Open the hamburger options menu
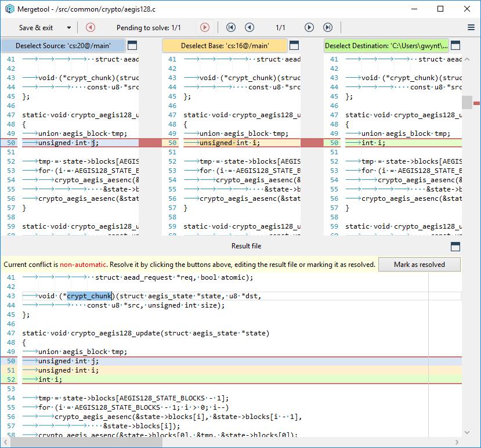 (x=471, y=27)
